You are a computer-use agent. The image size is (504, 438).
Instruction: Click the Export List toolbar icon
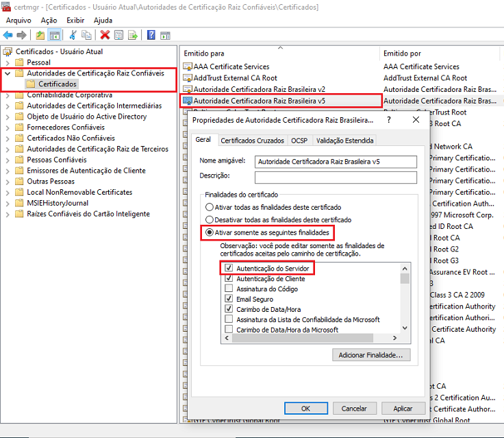[132, 35]
